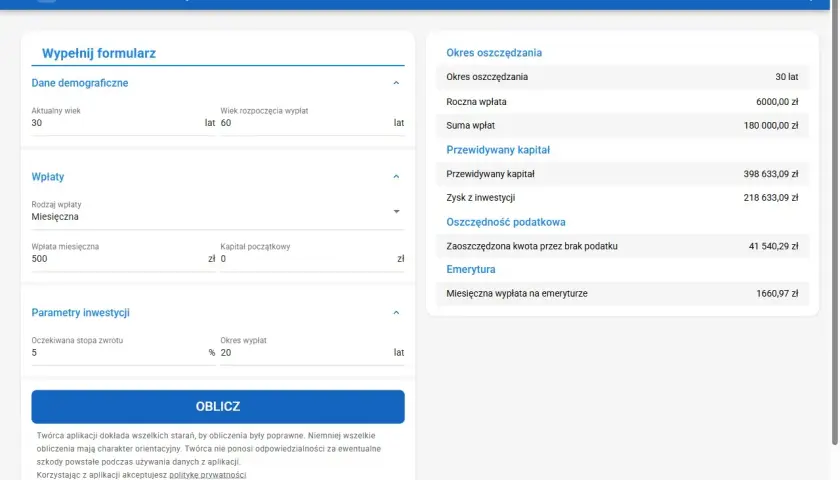The height and width of the screenshot is (480, 840).
Task: Click the Parametry inwestycji heading
Action: click(x=80, y=313)
